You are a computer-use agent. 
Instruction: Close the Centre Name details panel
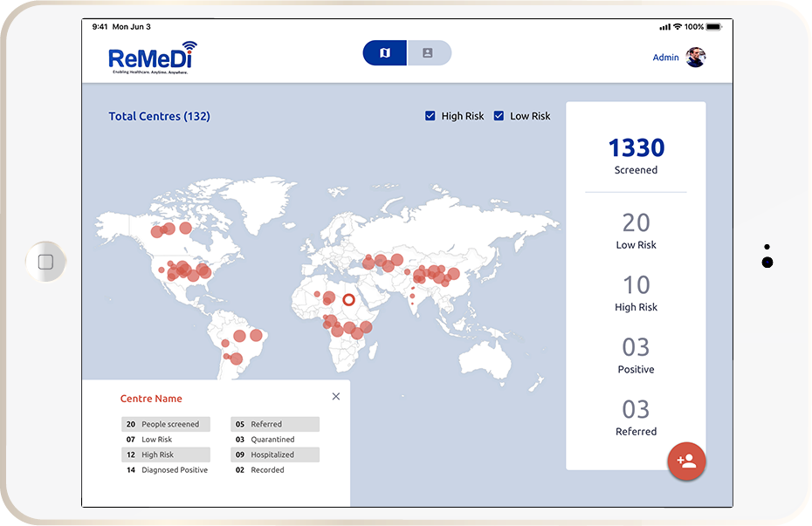(336, 397)
